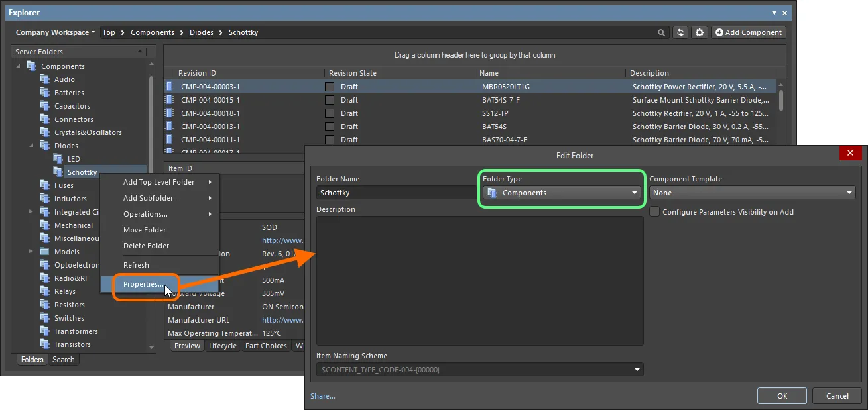Open the Folder Type dropdown

coord(562,193)
